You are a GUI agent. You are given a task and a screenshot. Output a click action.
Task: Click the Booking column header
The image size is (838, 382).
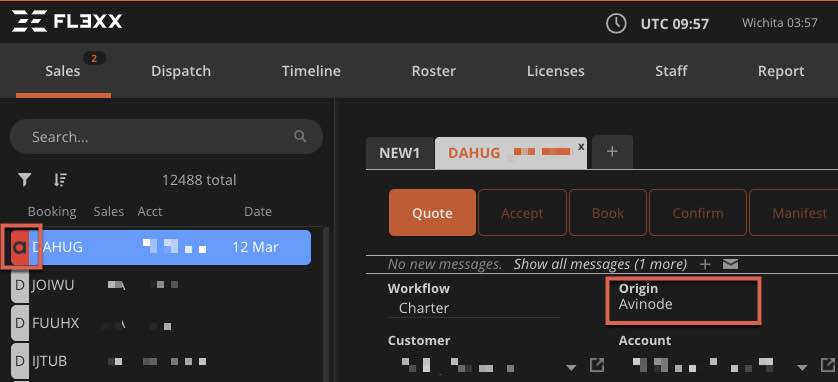(x=52, y=212)
